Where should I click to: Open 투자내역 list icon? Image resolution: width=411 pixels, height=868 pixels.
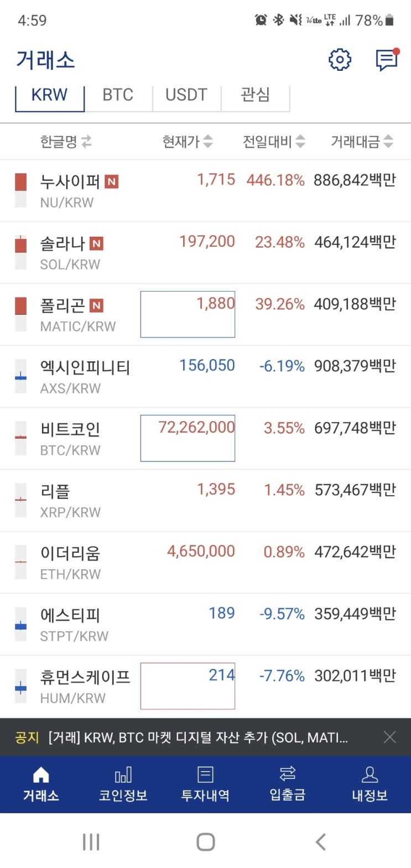pyautogui.click(x=205, y=775)
